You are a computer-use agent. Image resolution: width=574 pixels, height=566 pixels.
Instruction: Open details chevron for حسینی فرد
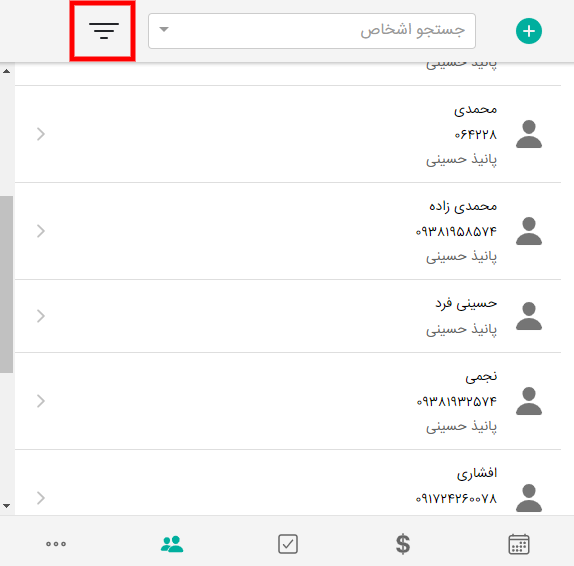(x=41, y=316)
